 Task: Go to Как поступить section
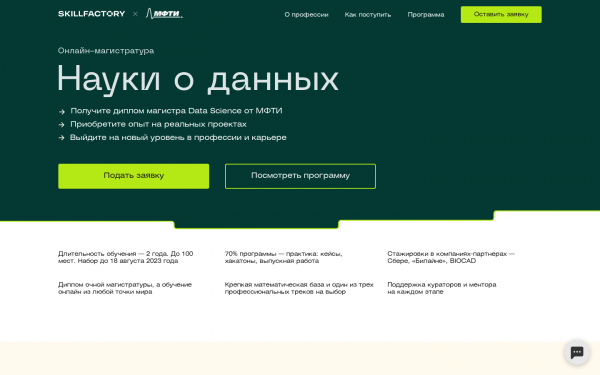[367, 15]
